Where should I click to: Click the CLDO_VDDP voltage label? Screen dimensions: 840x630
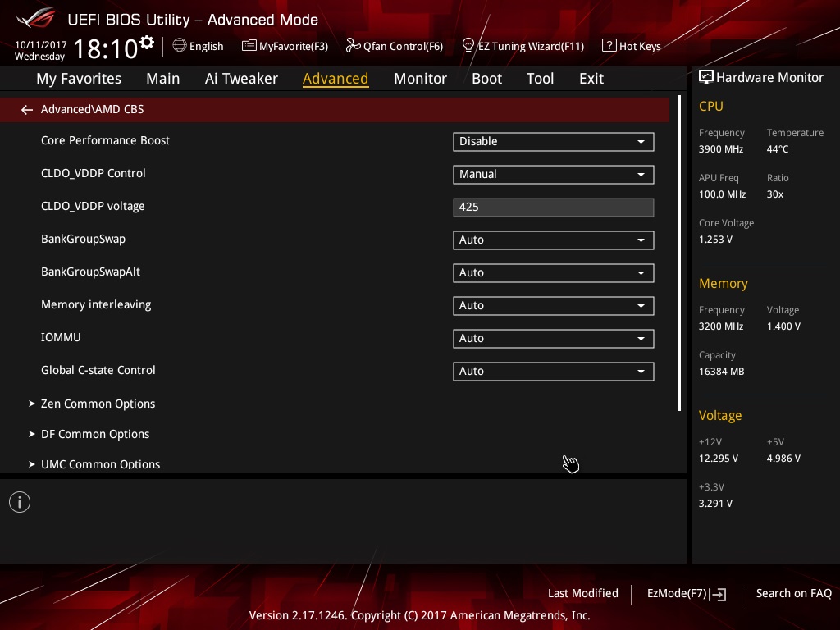click(x=93, y=206)
